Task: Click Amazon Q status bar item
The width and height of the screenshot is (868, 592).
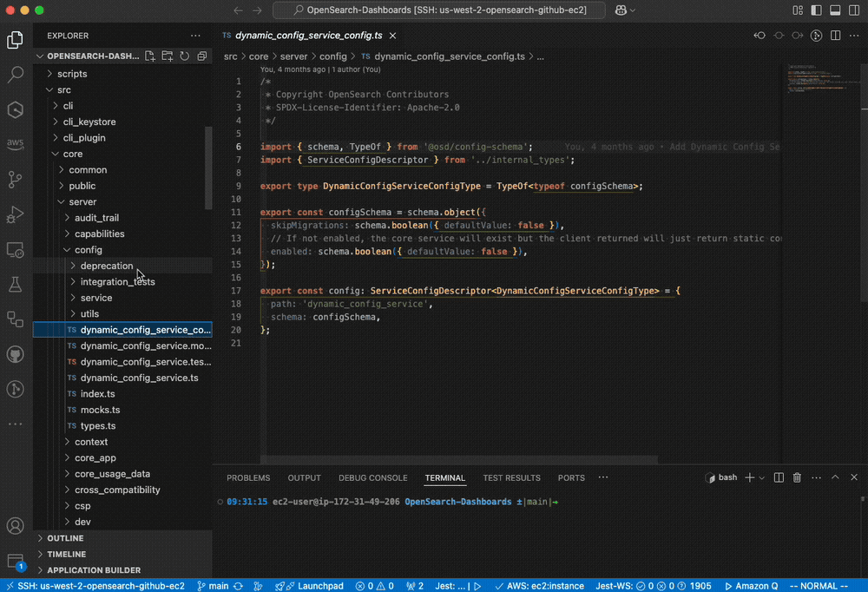Action: 751,586
